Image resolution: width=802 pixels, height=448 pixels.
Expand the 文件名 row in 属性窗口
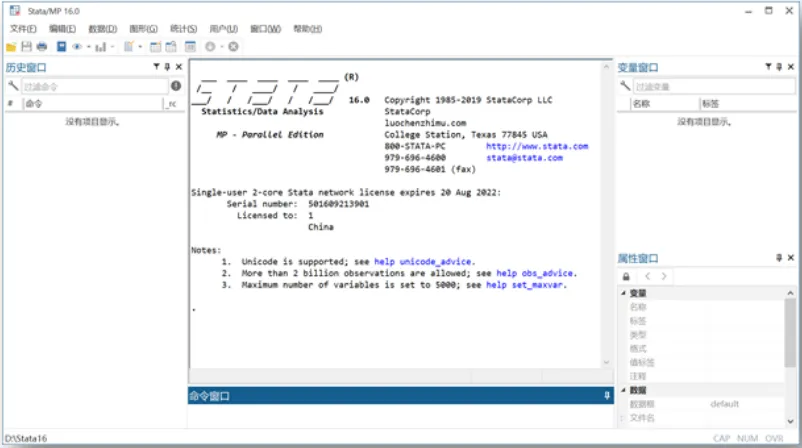(623, 418)
